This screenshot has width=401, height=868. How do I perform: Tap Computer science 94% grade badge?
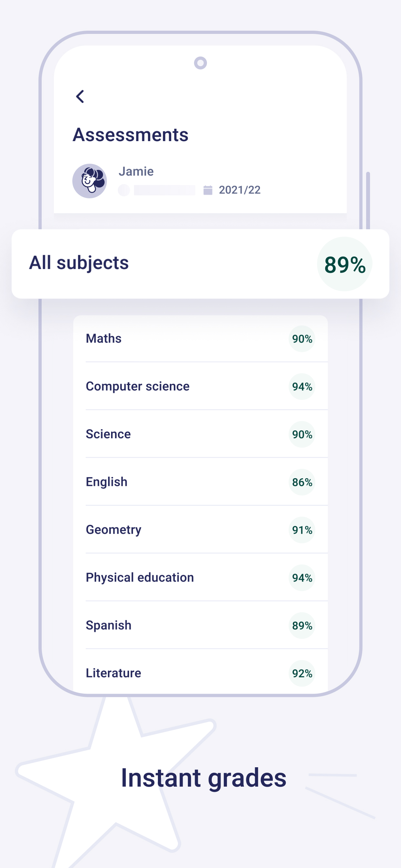[302, 387]
